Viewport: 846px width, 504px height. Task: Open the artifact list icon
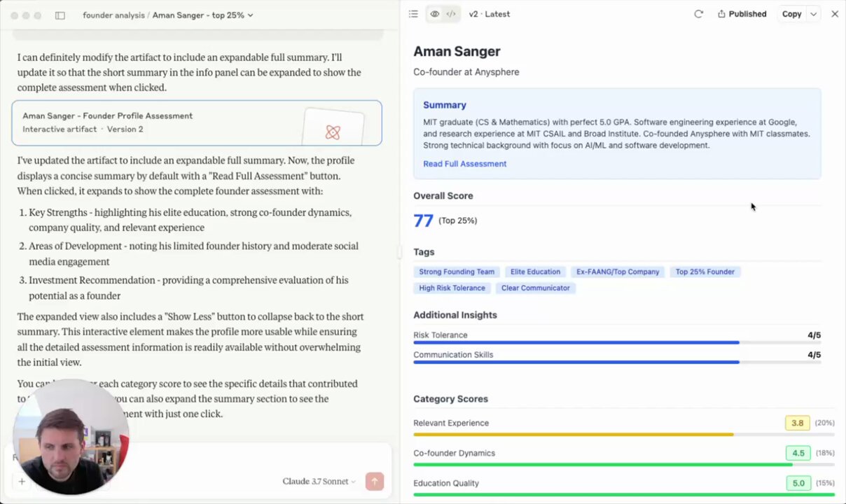coord(413,14)
